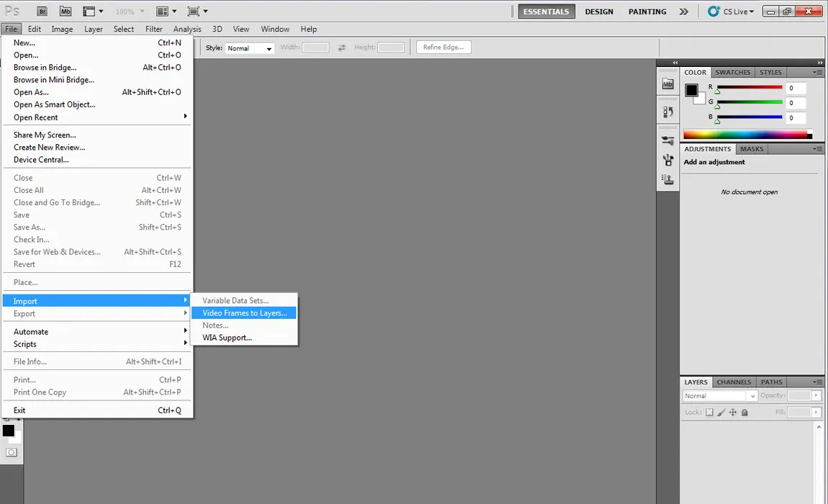
Task: Choose Open As Smart Object...
Action: pyautogui.click(x=97, y=104)
